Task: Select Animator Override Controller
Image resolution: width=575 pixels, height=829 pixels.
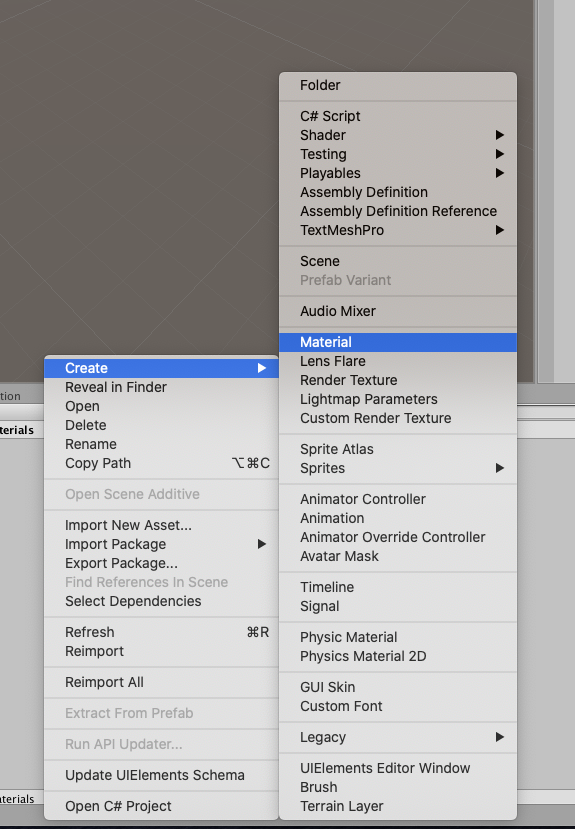Action: [x=398, y=537]
